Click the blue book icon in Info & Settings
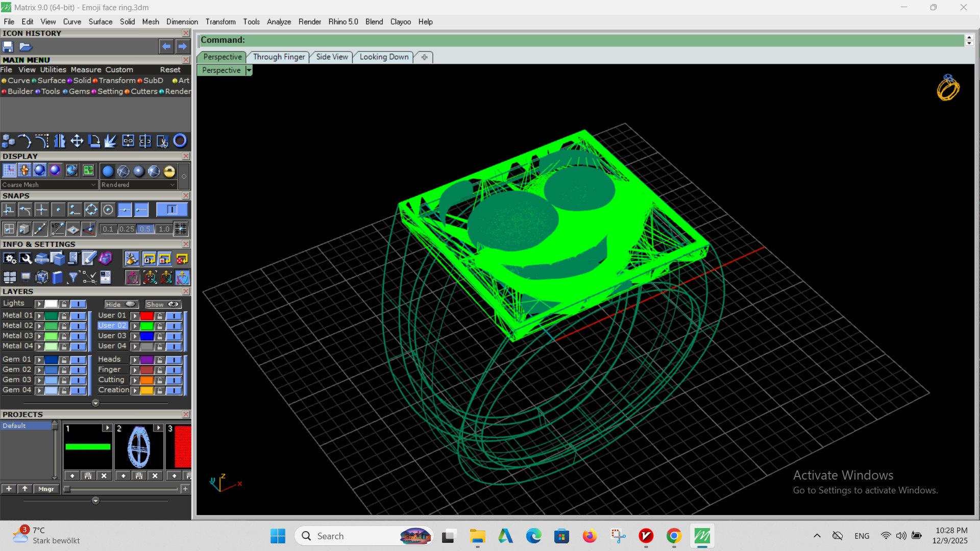980x551 pixels. point(57,277)
